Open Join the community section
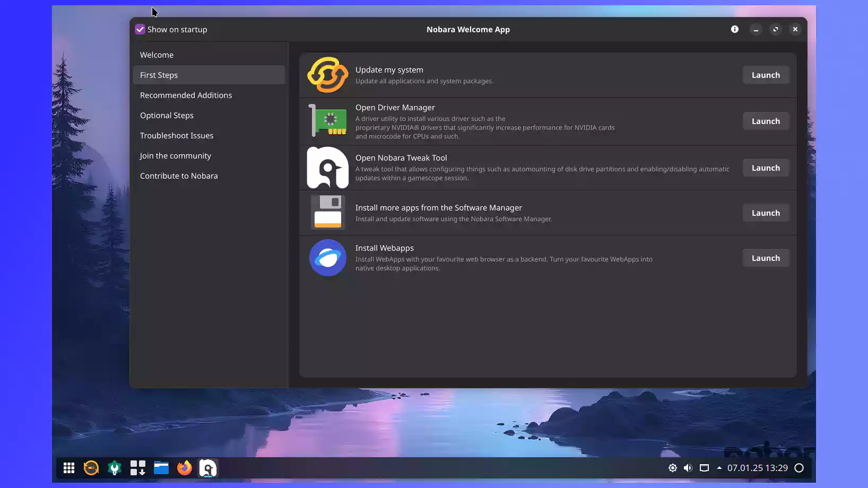 pyautogui.click(x=209, y=156)
